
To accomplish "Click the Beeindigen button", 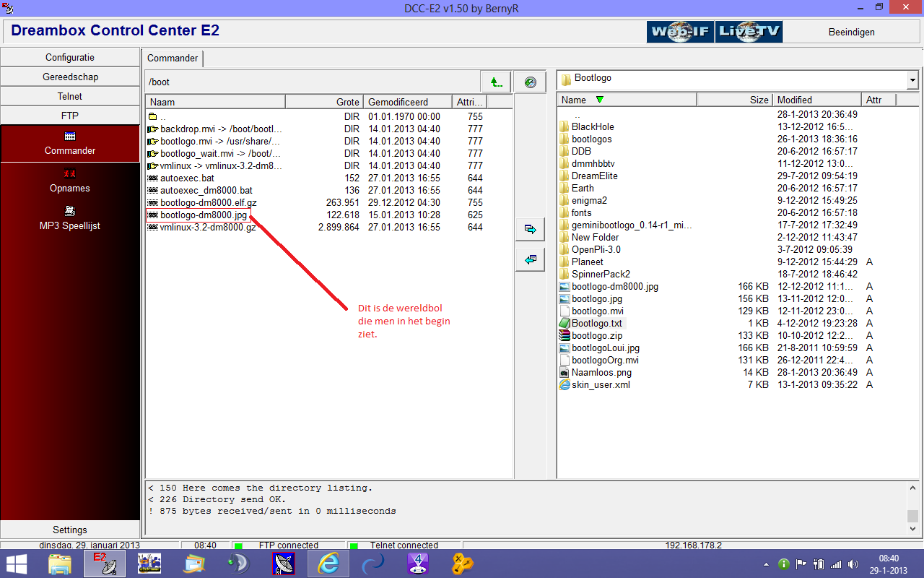I will click(x=851, y=32).
